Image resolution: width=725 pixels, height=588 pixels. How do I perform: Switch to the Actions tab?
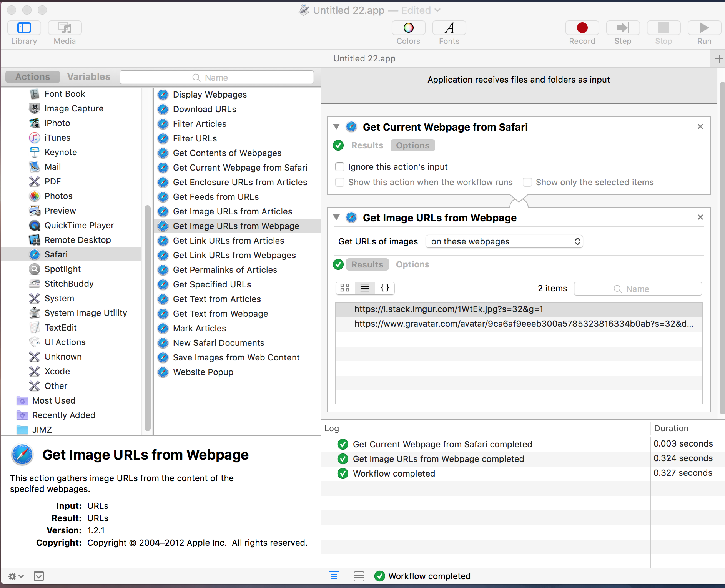tap(33, 77)
